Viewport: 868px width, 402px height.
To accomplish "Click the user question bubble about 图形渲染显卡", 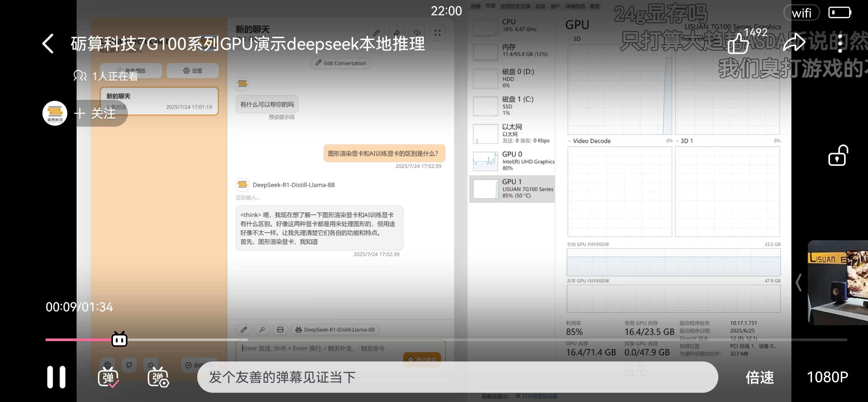I will (x=385, y=153).
